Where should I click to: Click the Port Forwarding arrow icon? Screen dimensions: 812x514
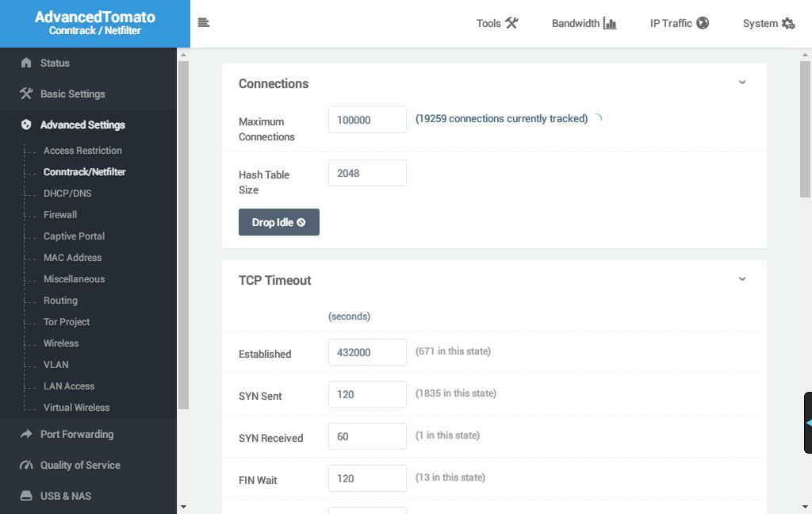[x=26, y=434]
